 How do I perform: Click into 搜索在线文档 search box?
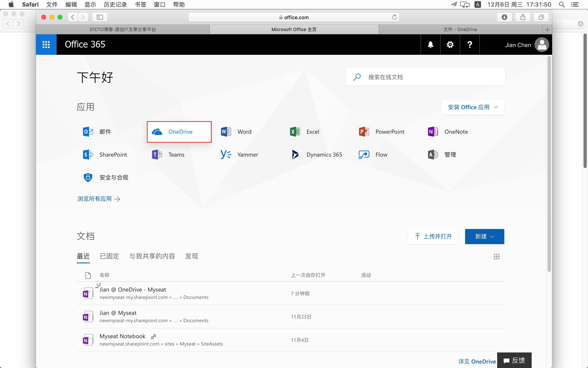pyautogui.click(x=425, y=77)
